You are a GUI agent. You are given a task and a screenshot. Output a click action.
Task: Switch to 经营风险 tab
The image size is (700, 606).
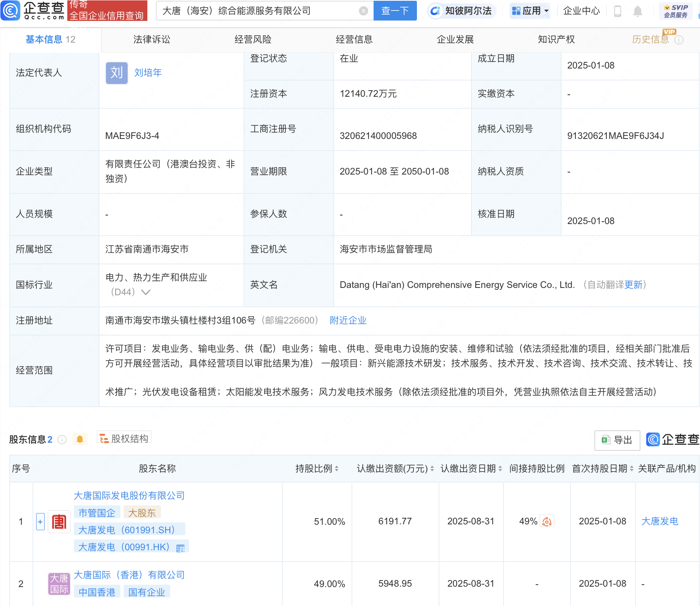(253, 39)
